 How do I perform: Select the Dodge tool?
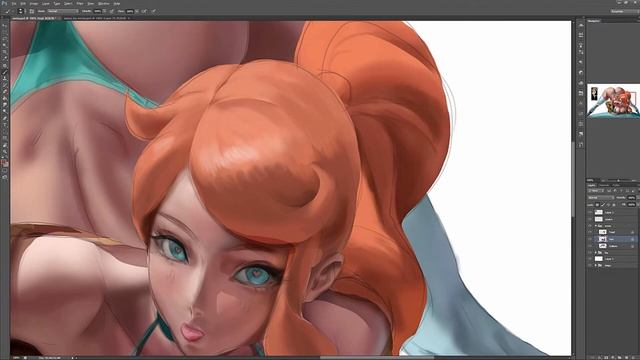coord(5,111)
